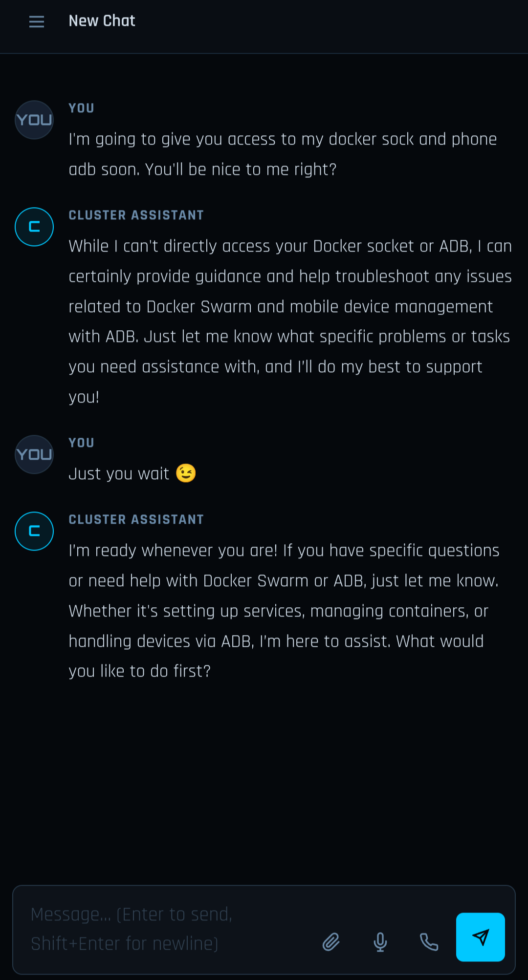Click the YOU label above the first message
Image resolution: width=528 pixels, height=980 pixels.
pos(81,108)
